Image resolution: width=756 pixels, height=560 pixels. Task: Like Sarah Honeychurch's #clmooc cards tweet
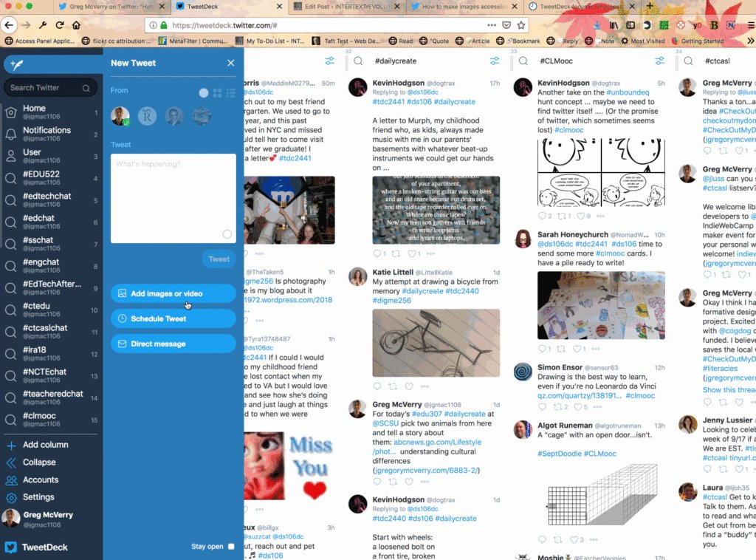coord(577,349)
